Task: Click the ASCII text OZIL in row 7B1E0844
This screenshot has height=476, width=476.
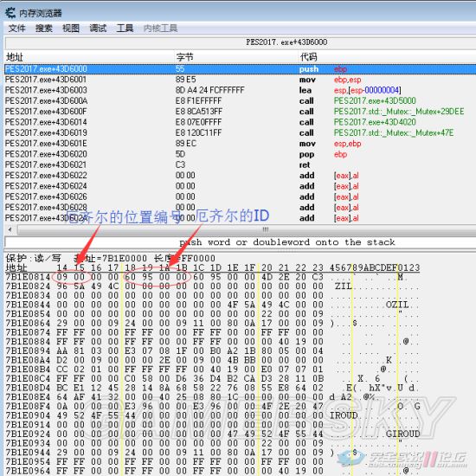Action: [x=397, y=305]
